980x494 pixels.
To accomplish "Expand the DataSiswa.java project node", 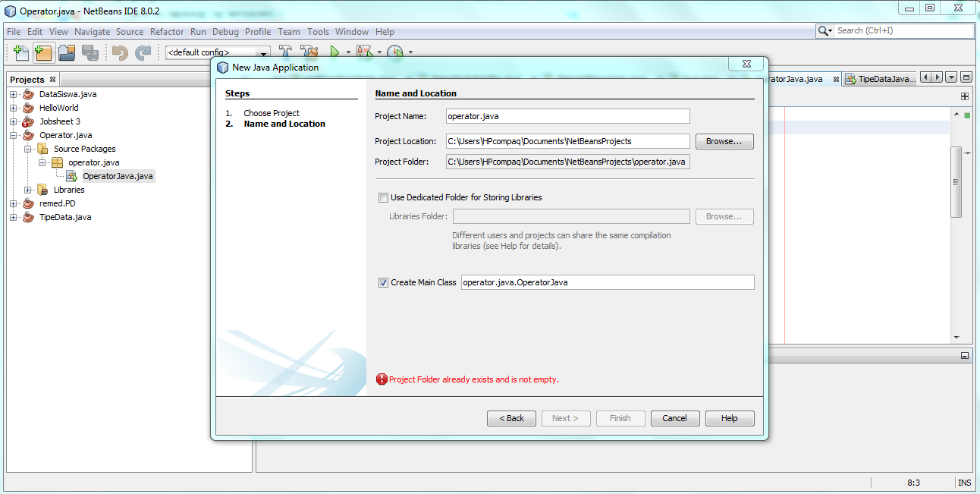I will pyautogui.click(x=13, y=94).
